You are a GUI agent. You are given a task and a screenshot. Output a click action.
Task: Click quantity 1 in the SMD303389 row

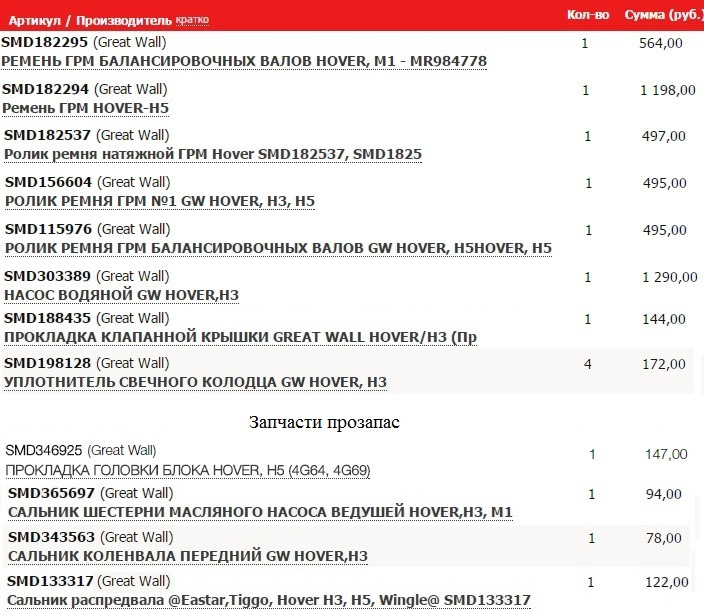(x=588, y=277)
